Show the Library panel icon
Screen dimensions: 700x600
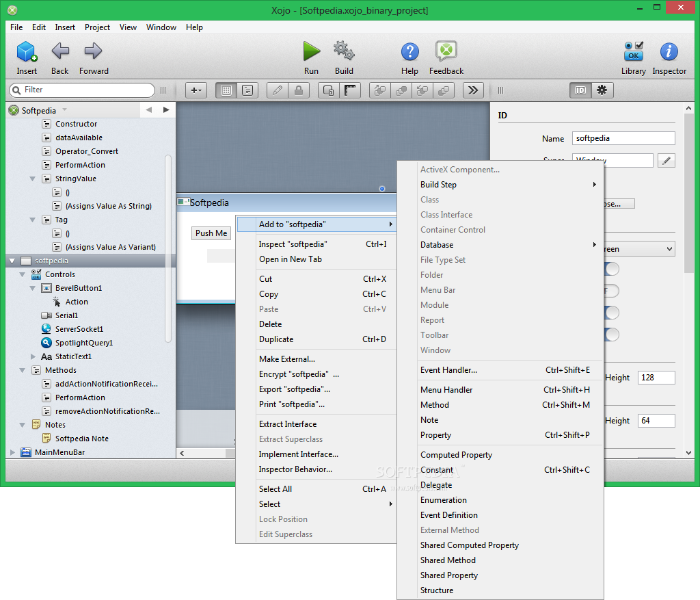click(634, 51)
